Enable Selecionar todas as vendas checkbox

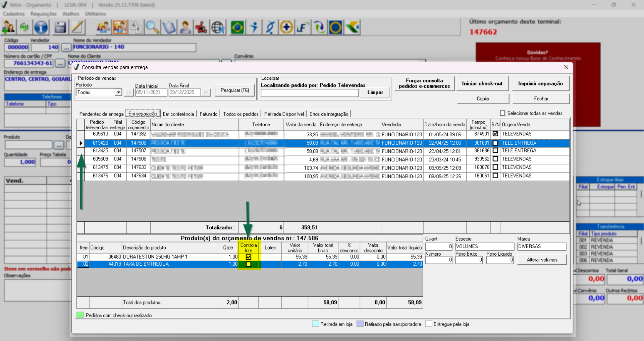502,113
